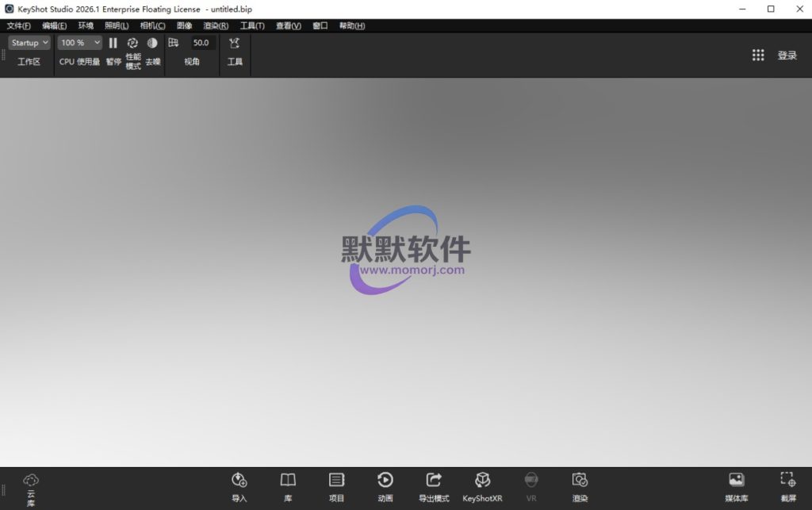Viewport: 812px width, 510px height.
Task: Open the Project (项目) panel
Action: tap(336, 485)
